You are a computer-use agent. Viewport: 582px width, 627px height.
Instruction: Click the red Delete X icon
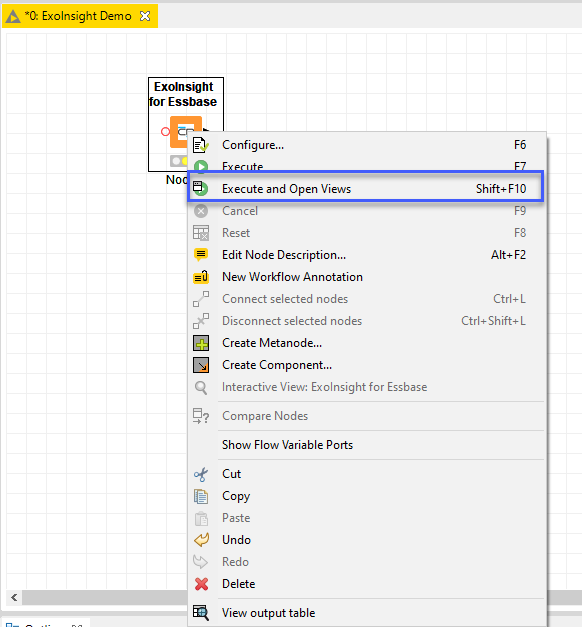[x=201, y=584]
